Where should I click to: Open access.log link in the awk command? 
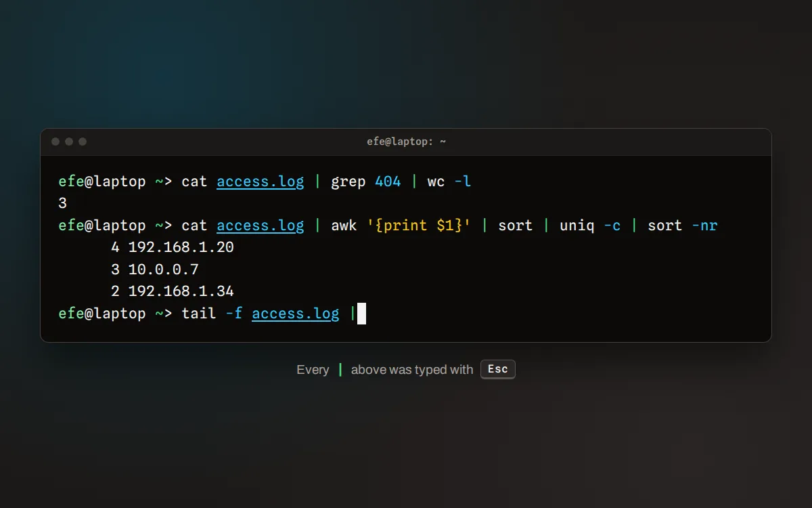261,226
